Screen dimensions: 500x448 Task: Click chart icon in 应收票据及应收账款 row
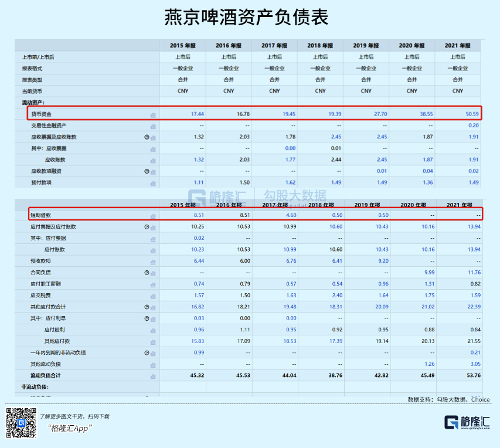[x=153, y=138]
